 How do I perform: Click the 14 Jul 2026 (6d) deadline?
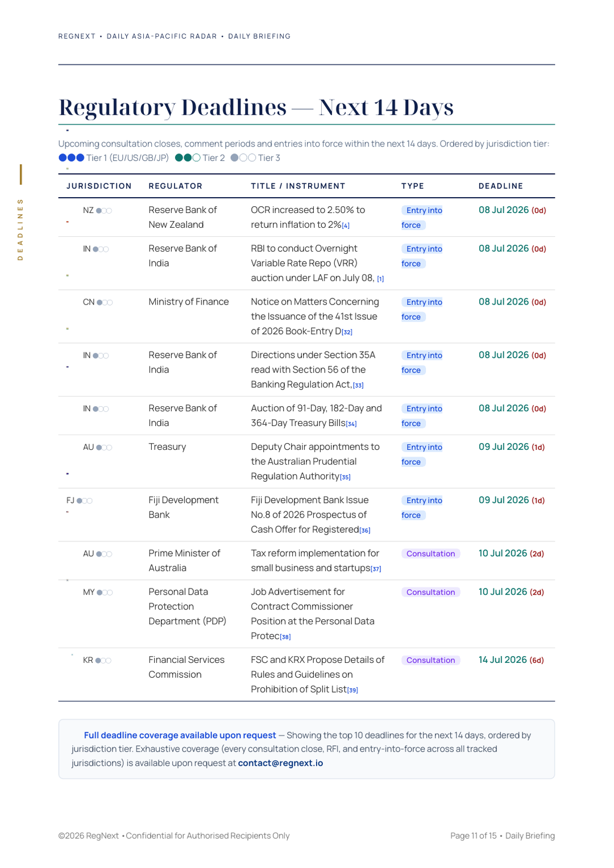point(511,660)
